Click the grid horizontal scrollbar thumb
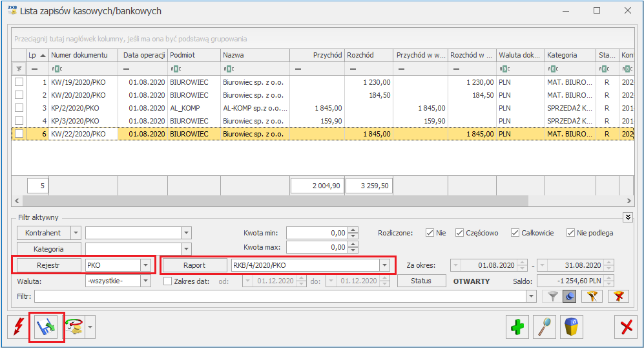Screen dimensions: 644x348 point(275,201)
